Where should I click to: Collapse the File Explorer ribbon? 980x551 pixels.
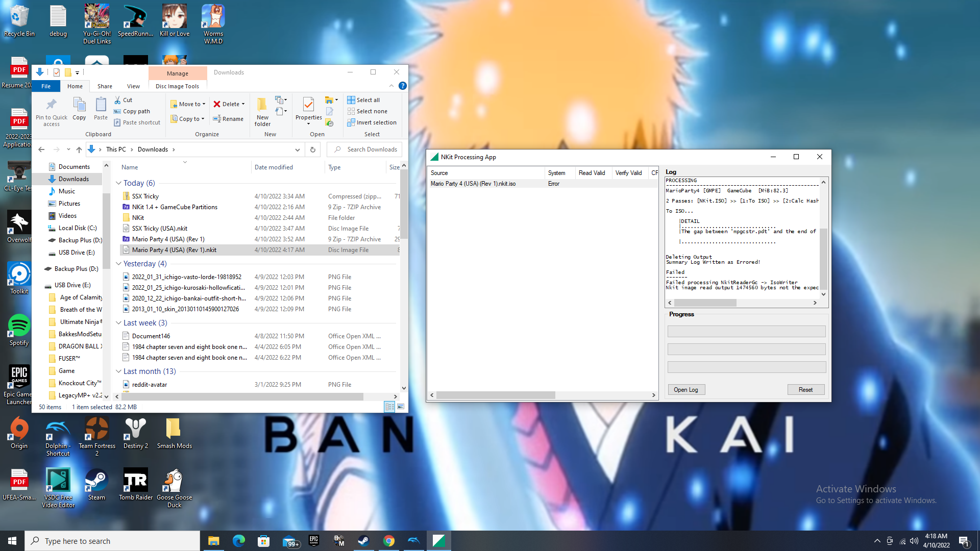tap(391, 86)
